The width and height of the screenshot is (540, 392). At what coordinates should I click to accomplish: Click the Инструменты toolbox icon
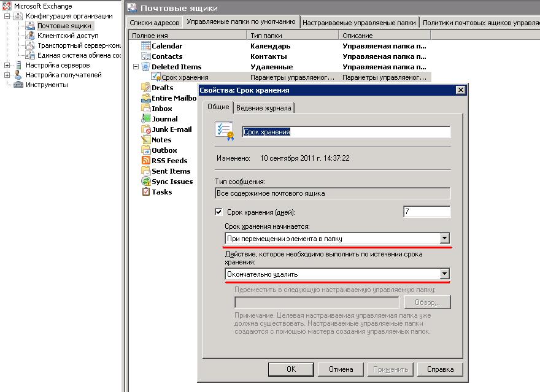(x=18, y=85)
